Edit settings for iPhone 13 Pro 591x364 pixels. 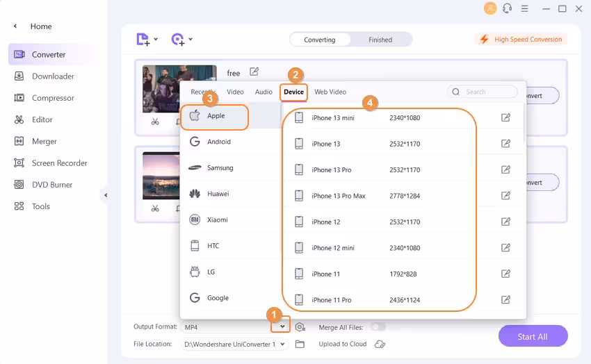[x=505, y=169]
